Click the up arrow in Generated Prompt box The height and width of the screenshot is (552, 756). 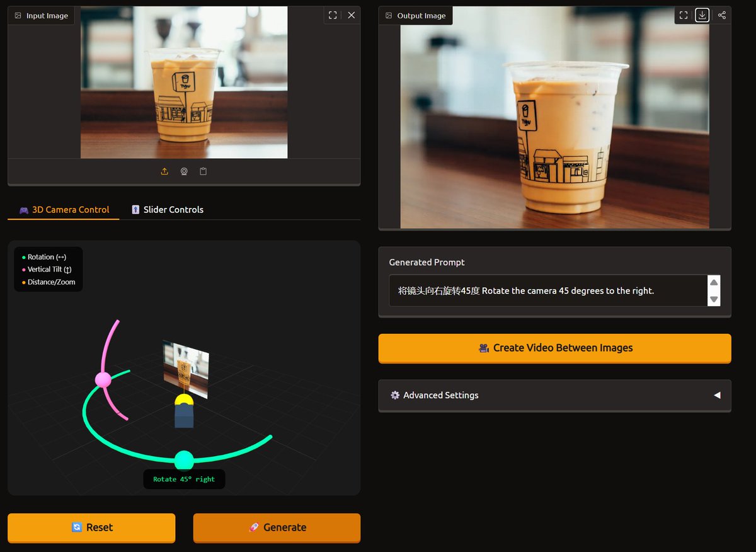point(714,282)
